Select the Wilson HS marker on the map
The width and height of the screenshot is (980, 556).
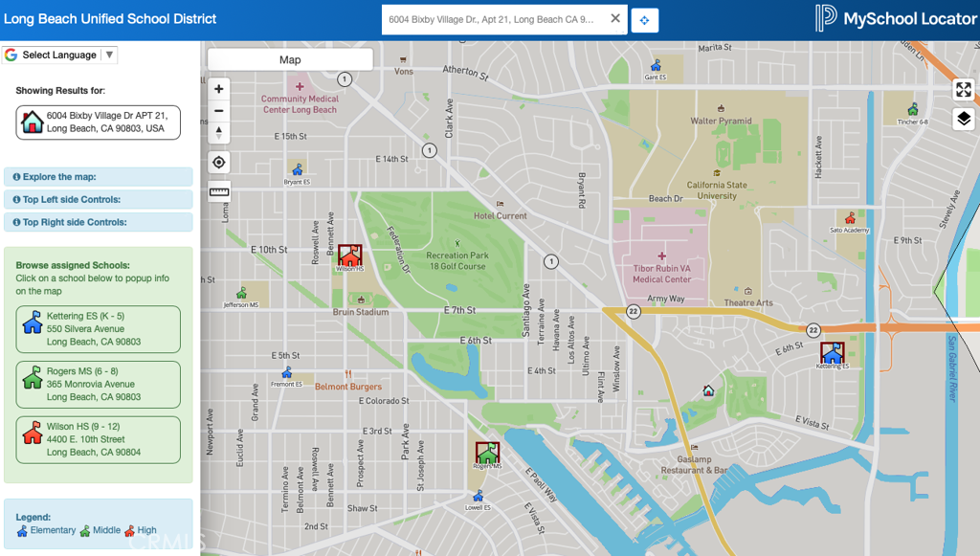[350, 256]
